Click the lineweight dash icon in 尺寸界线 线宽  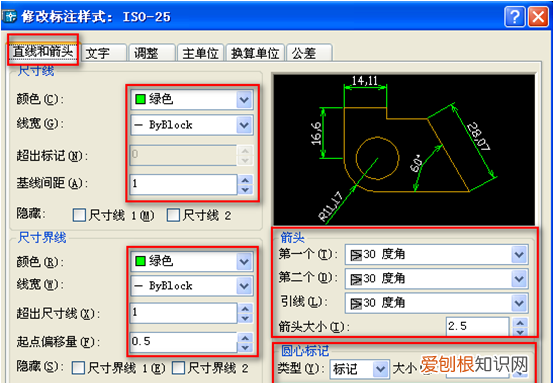click(138, 286)
